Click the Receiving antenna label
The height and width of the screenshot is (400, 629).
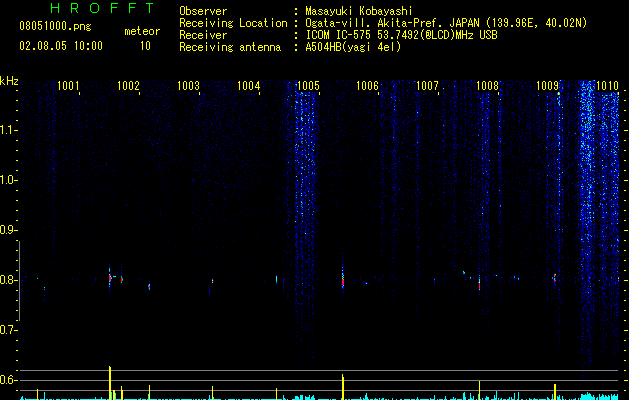(x=230, y=47)
